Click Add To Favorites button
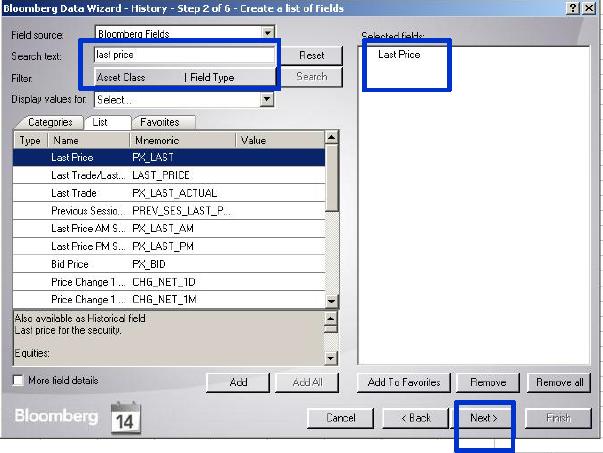The image size is (603, 453). pos(404,382)
